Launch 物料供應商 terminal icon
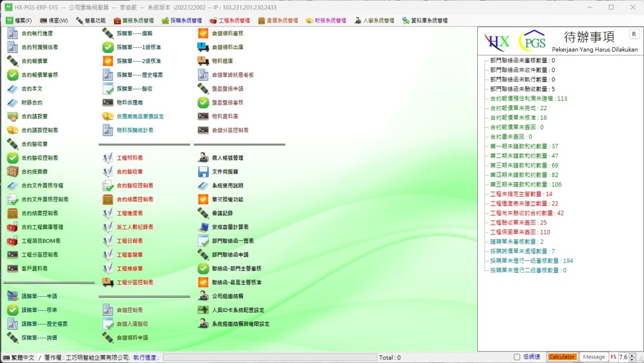Viewport: 644px width, 363px height. pos(107,102)
